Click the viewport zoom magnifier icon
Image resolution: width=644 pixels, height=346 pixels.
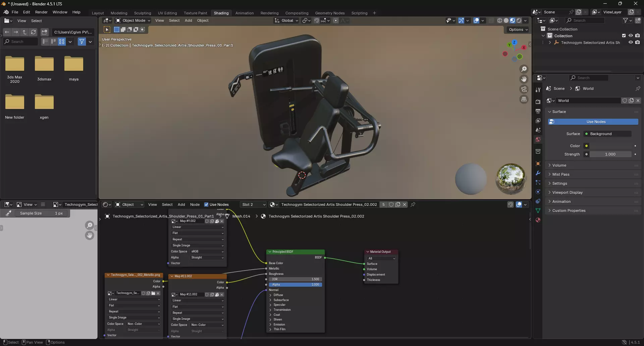tap(524, 69)
